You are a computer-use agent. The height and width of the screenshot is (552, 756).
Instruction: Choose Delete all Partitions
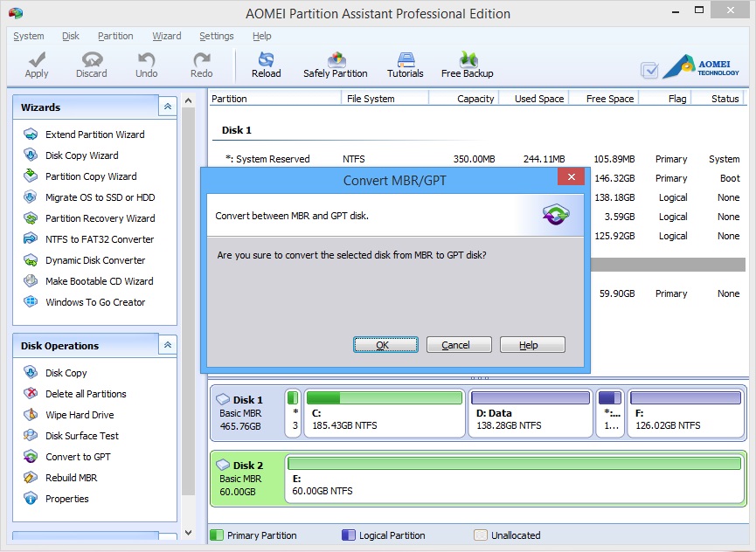86,394
